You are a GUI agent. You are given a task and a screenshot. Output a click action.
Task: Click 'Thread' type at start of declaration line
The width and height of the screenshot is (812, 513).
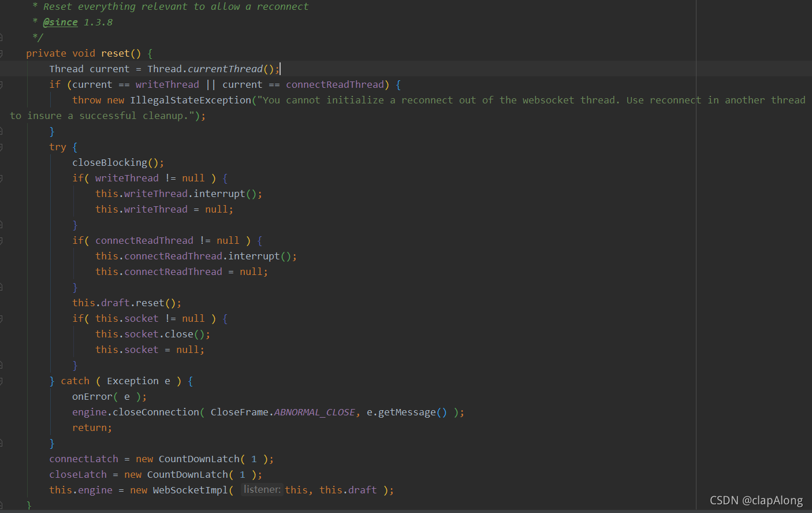pos(66,69)
